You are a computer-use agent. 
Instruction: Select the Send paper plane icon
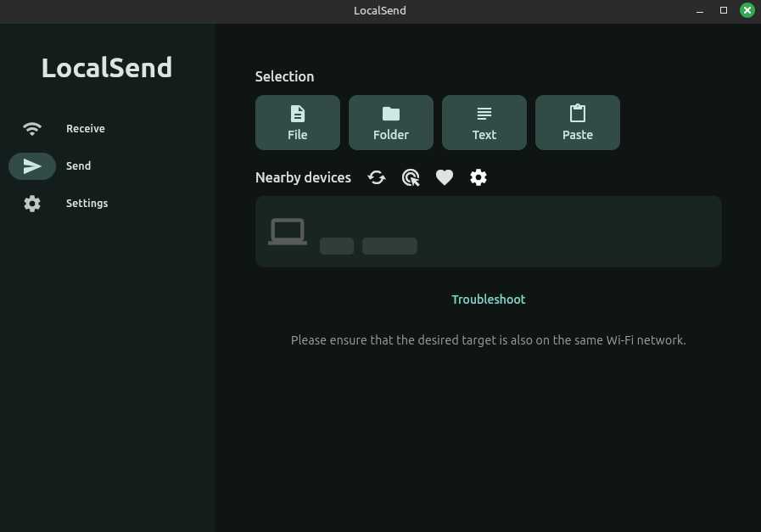(x=32, y=166)
